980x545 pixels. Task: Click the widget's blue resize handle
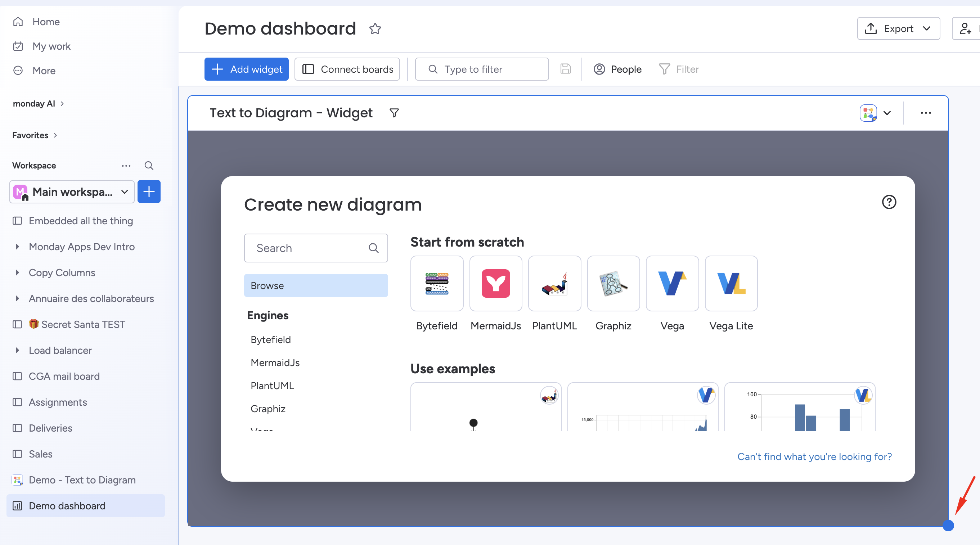(x=948, y=526)
